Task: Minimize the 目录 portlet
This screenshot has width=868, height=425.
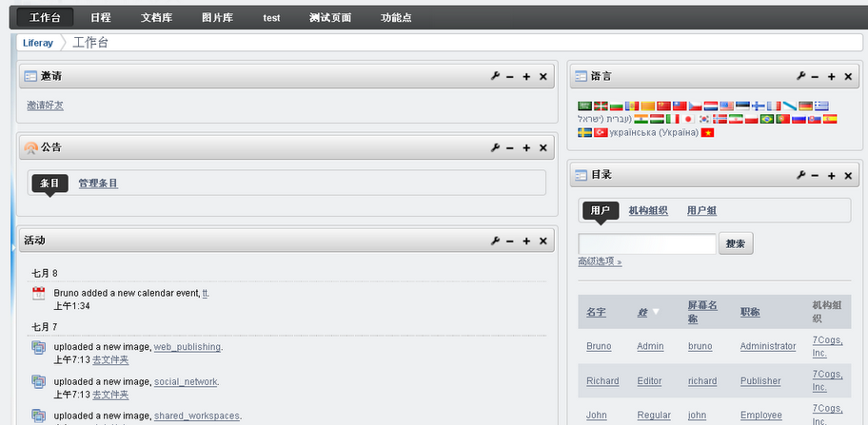Action: [815, 175]
